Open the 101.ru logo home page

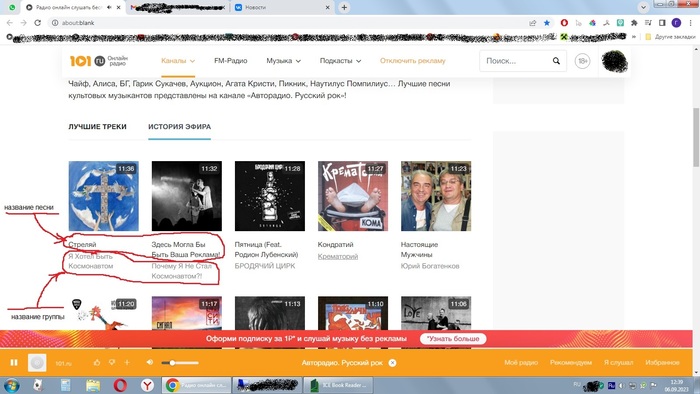[x=99, y=61]
